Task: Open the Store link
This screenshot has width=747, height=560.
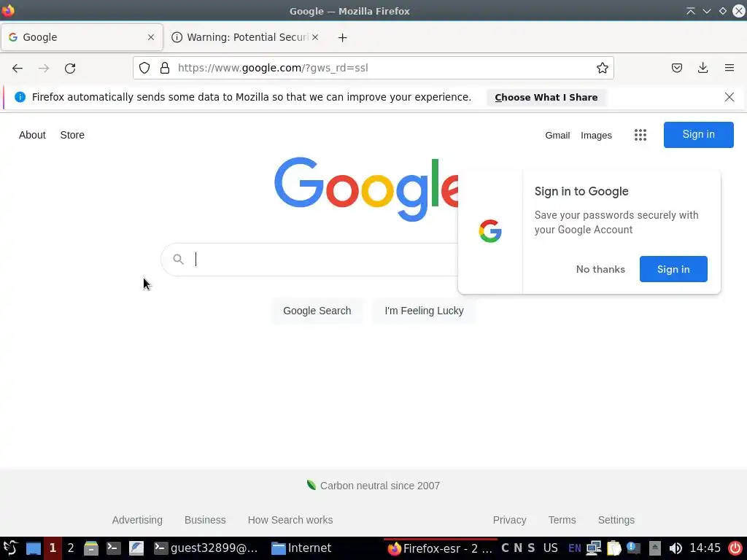Action: click(72, 135)
